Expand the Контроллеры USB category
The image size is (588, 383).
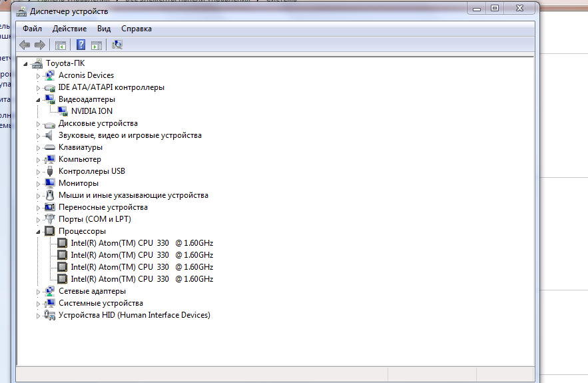point(38,171)
